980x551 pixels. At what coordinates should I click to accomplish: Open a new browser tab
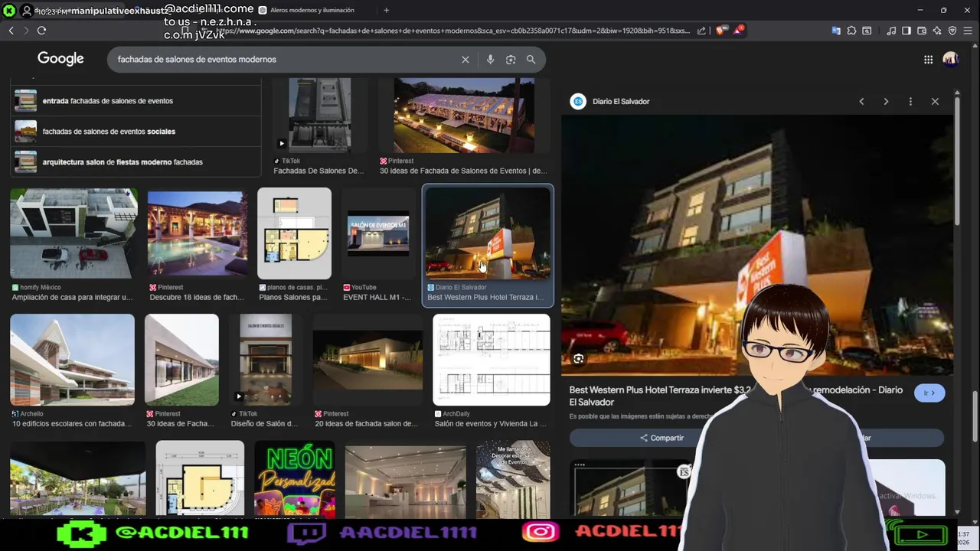click(386, 10)
